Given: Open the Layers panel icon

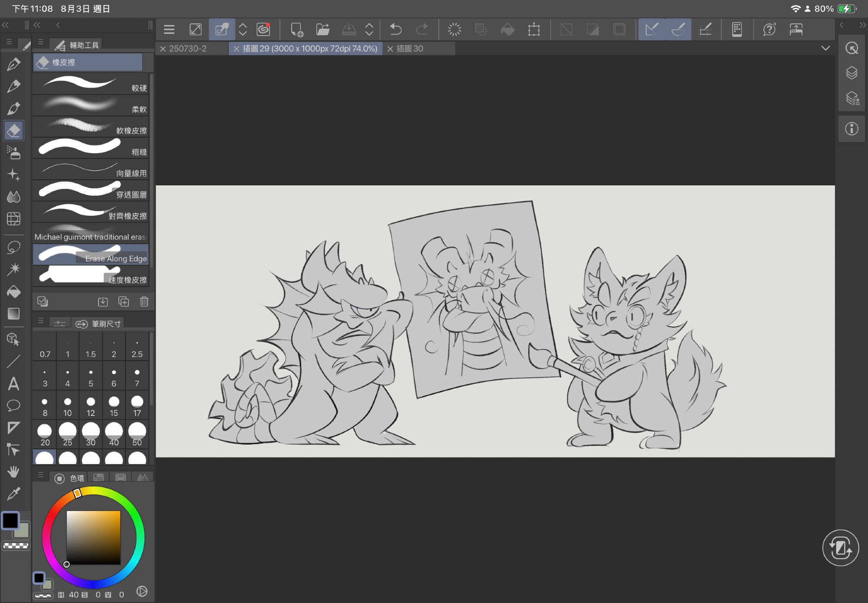Looking at the screenshot, I should pos(852,73).
